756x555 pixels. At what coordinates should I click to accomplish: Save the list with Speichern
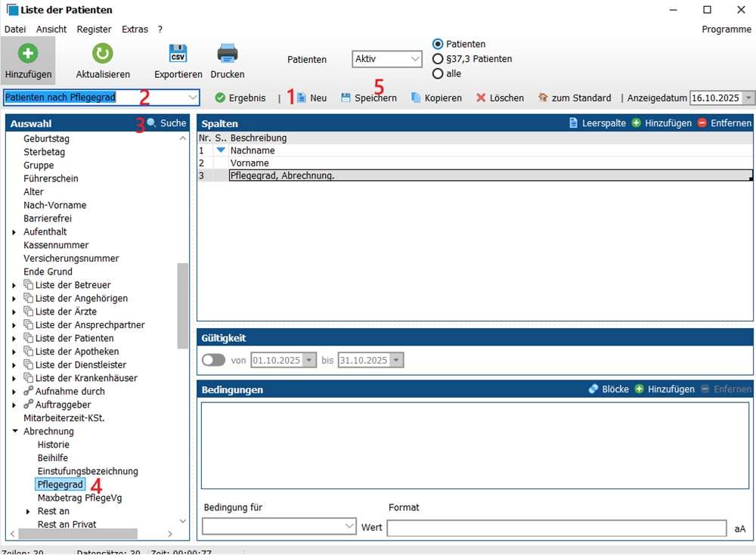point(368,98)
